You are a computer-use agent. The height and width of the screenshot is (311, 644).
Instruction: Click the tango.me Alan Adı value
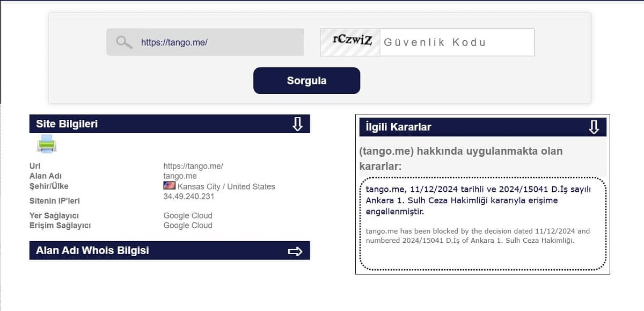[180, 176]
